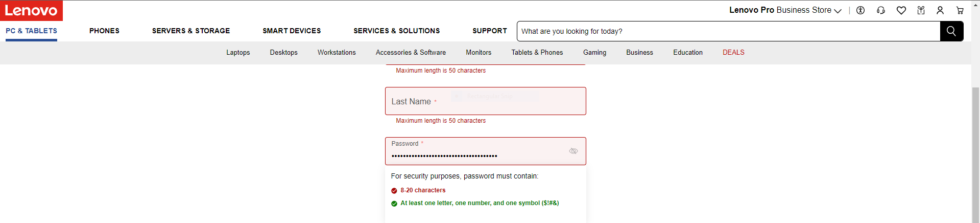Click in the Last Name field
This screenshot has height=223, width=980.
click(485, 101)
